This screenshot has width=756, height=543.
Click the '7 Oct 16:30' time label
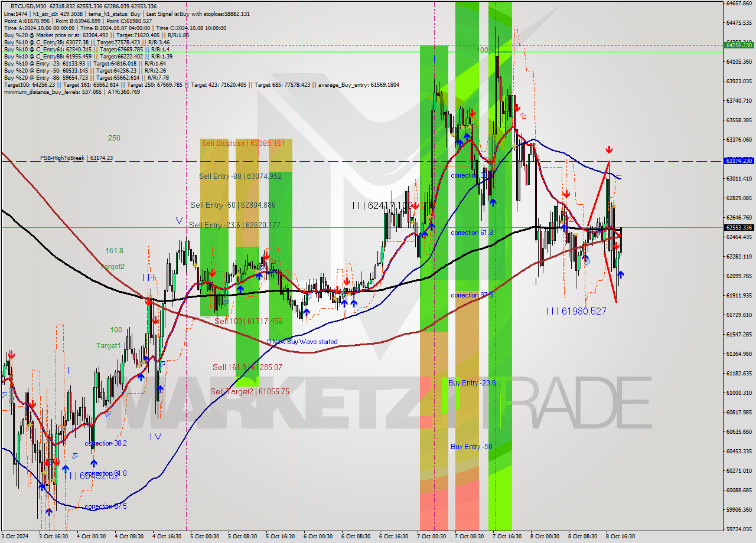507,537
